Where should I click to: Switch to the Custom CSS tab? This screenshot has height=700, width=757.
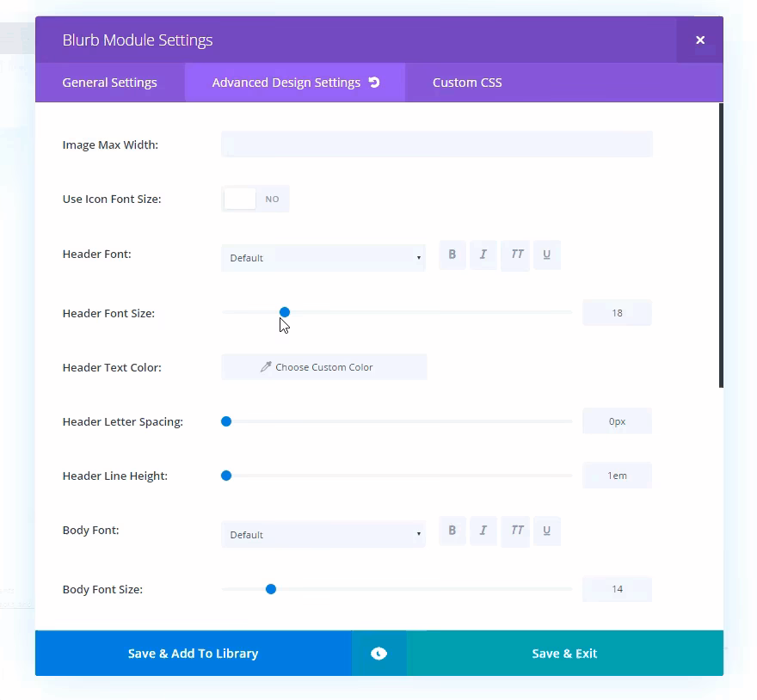(x=467, y=82)
